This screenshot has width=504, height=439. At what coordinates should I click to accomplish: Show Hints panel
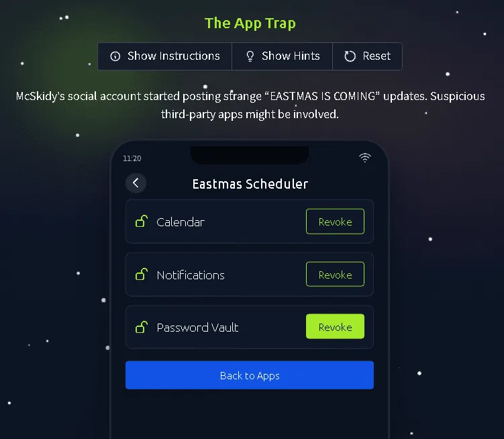tap(283, 56)
